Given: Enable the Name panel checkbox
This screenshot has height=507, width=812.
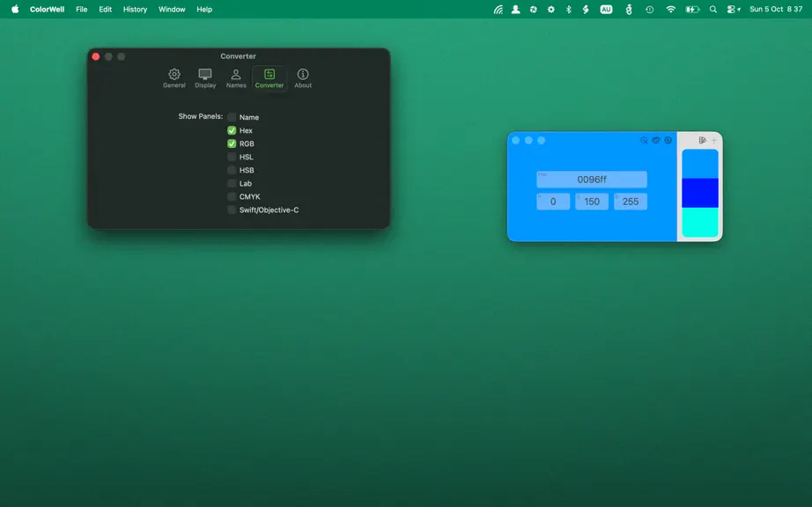Looking at the screenshot, I should pyautogui.click(x=232, y=117).
